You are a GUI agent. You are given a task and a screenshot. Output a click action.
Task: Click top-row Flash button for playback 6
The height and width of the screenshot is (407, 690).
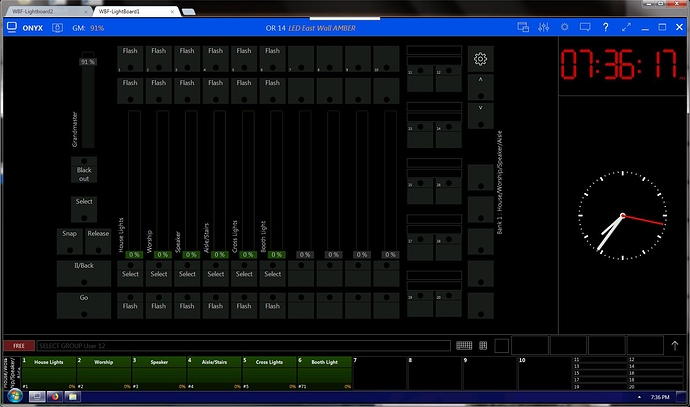(x=272, y=59)
